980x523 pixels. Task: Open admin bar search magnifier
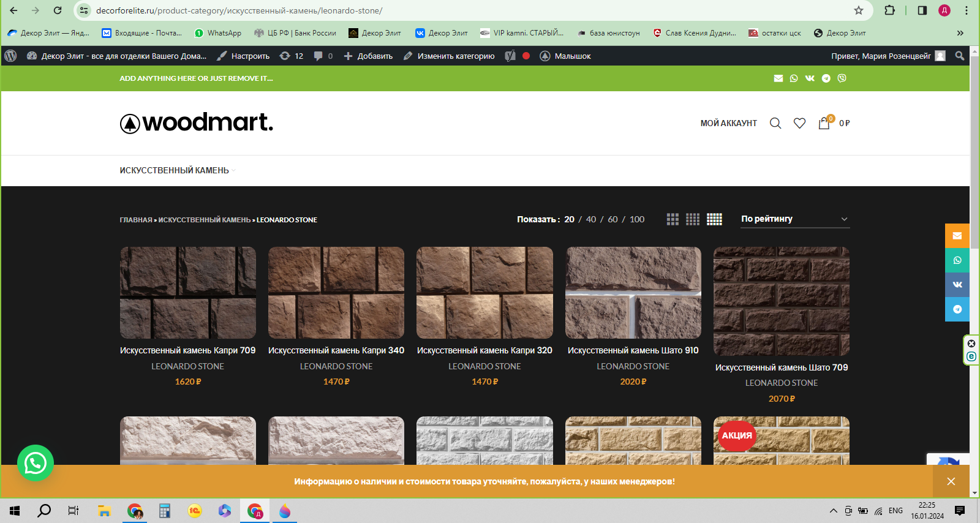[x=960, y=56]
